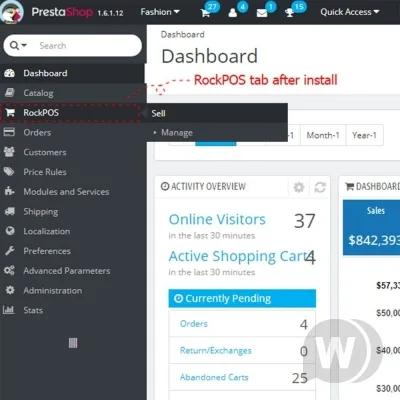The height and width of the screenshot is (400, 400).
Task: Open Manage in RockPOS submenu
Action: point(177,133)
